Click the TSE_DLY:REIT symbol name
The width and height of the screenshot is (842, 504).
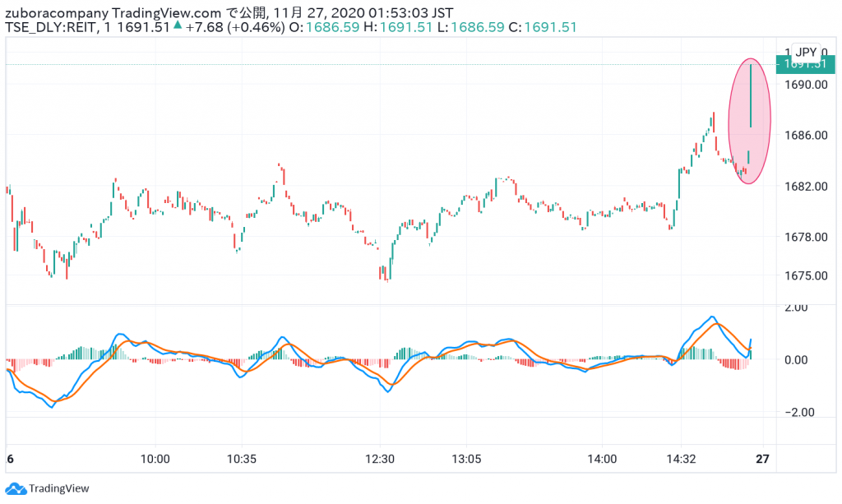(x=49, y=27)
